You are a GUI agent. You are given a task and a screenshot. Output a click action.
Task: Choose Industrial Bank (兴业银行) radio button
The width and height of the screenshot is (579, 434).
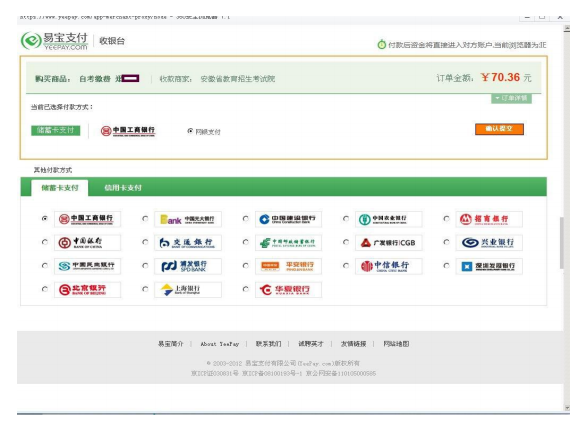click(446, 242)
